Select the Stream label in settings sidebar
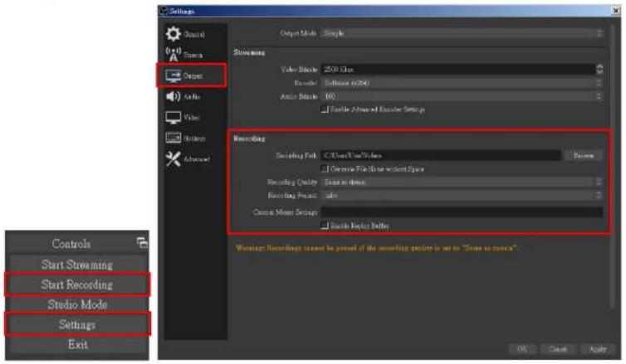The height and width of the screenshot is (364, 626). tap(193, 55)
